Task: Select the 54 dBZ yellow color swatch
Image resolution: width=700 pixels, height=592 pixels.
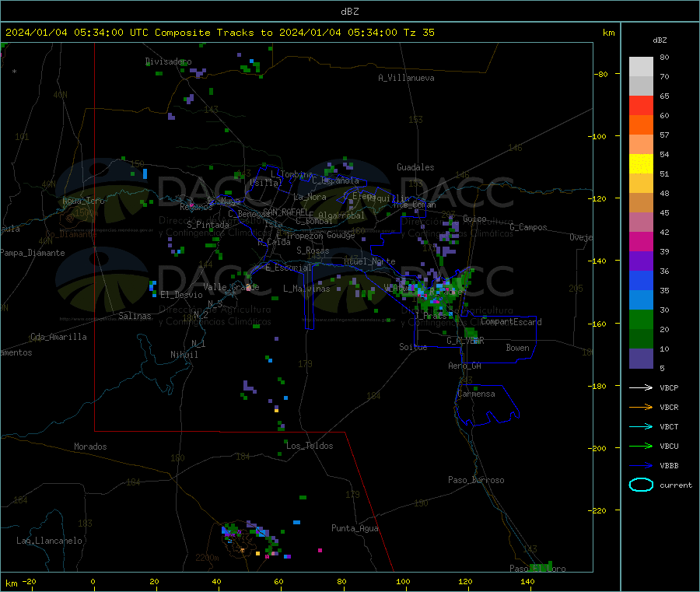Action: pos(641,164)
